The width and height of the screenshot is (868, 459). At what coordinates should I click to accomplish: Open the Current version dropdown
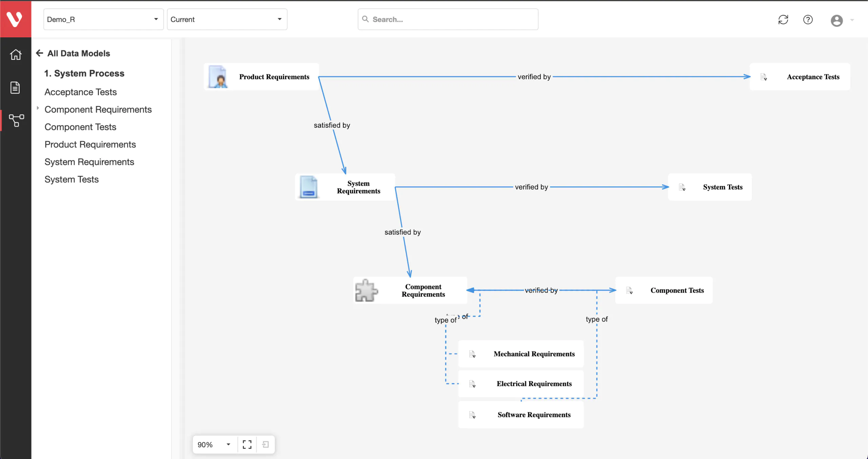tap(227, 19)
